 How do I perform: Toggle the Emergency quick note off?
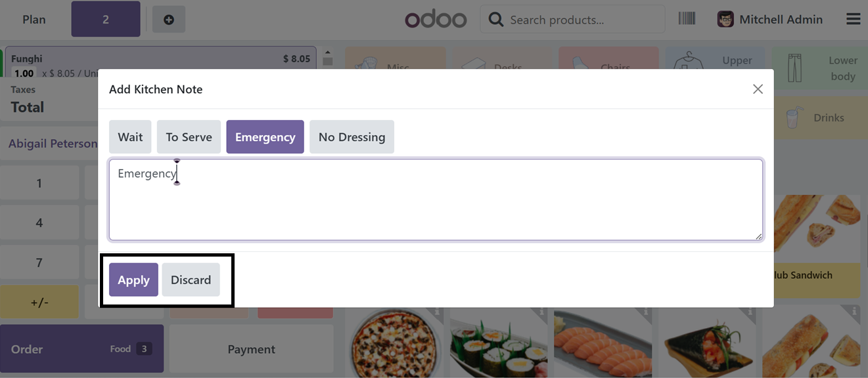tap(265, 136)
